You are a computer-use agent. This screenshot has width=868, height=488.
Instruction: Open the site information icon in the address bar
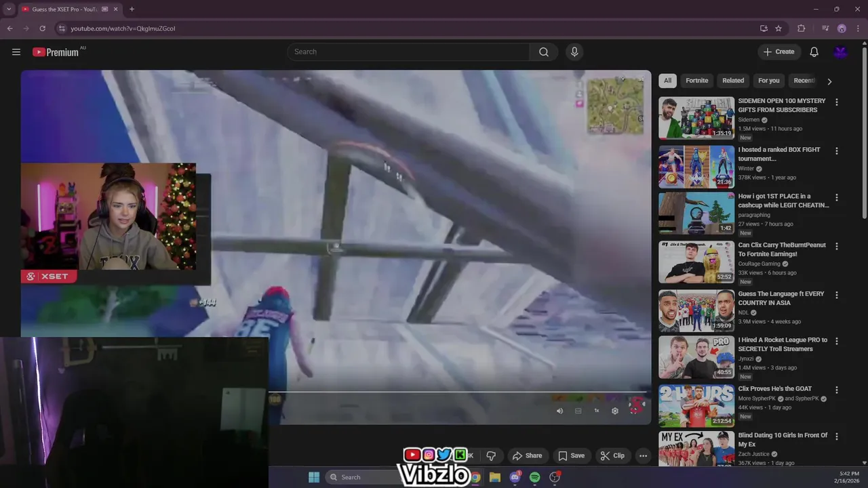tap(62, 28)
